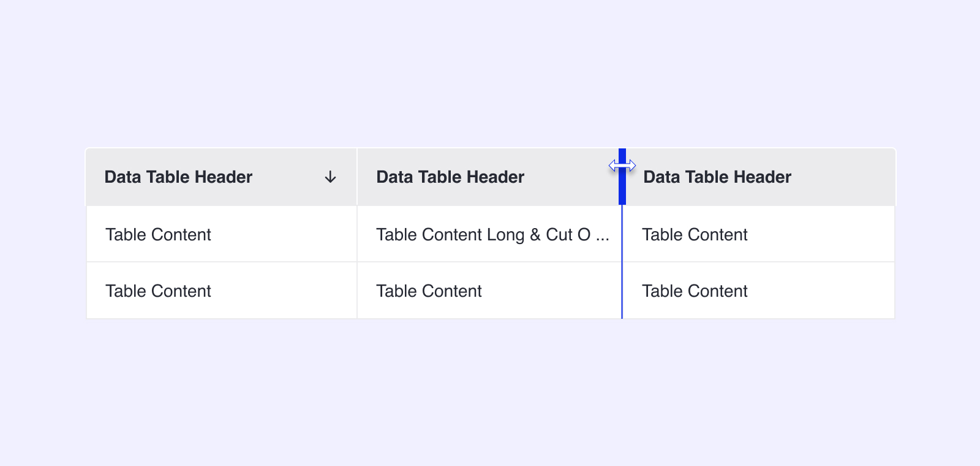Select the rightmost column's Data Table Header text
Screen dimensions: 980x466
717,177
